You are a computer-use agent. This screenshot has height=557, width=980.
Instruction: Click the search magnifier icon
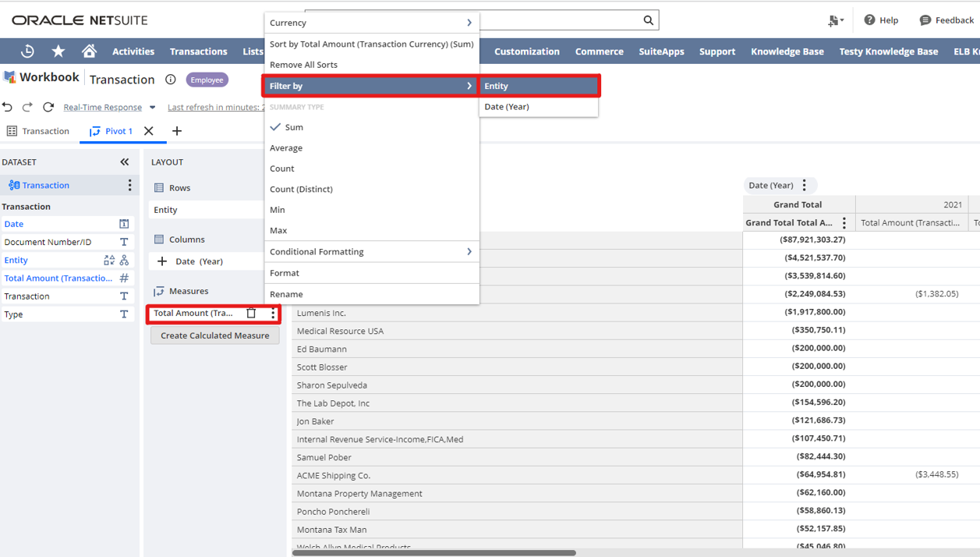coord(648,20)
